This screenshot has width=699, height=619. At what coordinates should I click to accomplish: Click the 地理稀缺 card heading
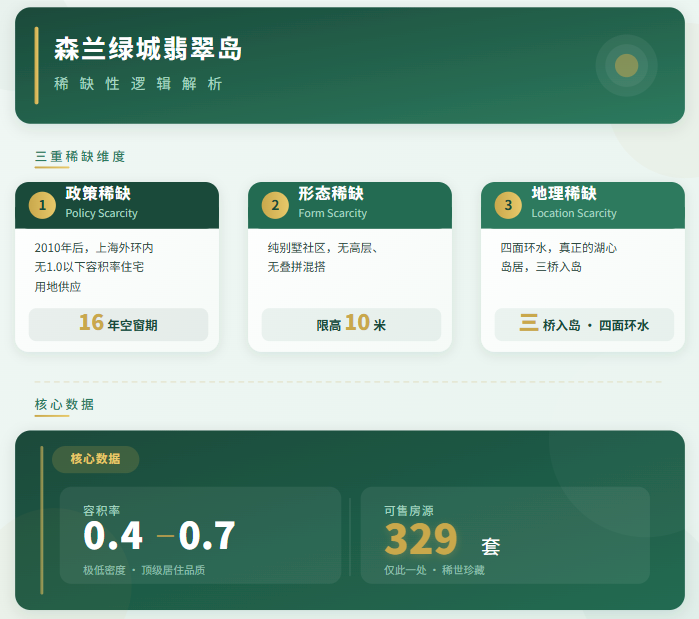click(564, 193)
